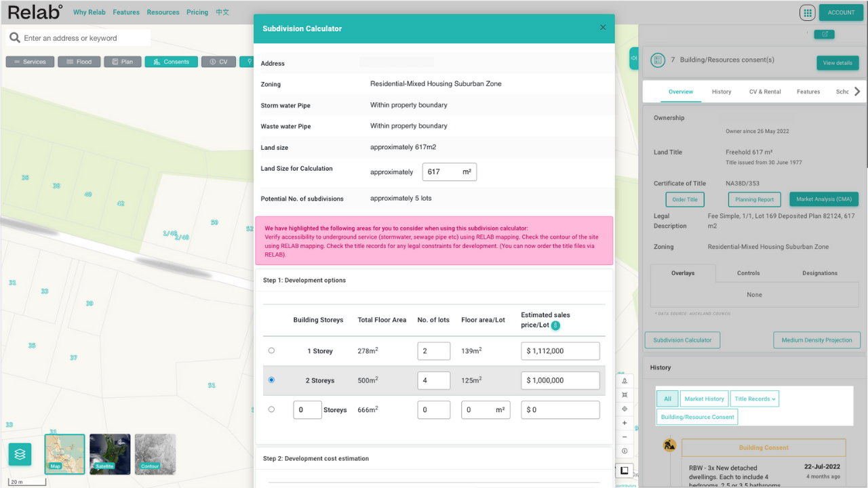Select the 1 Storey radio button
Screen dimensions: 868x488
pos(271,351)
